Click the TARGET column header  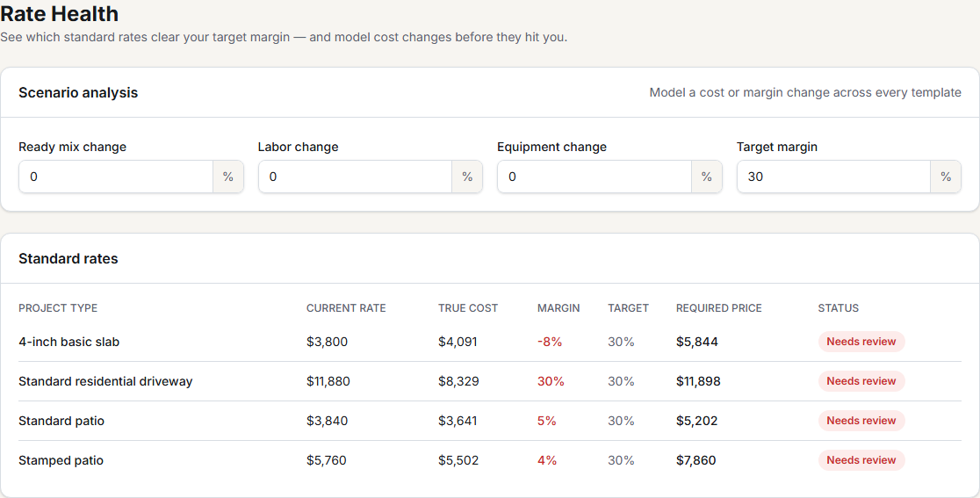628,308
